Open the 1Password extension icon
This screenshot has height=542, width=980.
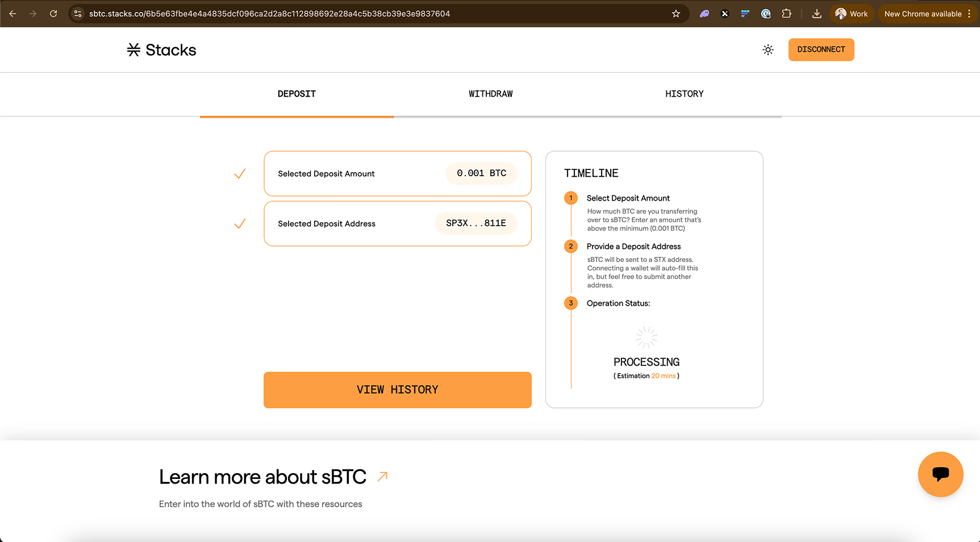click(x=766, y=14)
